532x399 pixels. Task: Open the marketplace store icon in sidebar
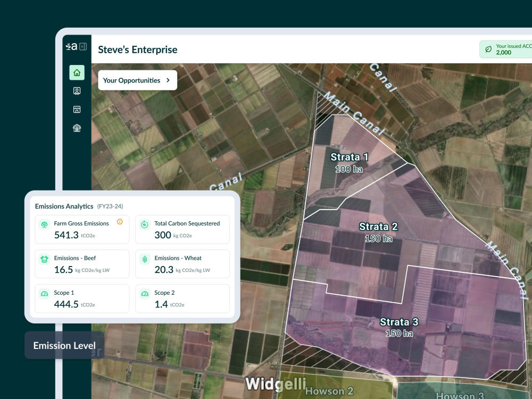(x=77, y=109)
